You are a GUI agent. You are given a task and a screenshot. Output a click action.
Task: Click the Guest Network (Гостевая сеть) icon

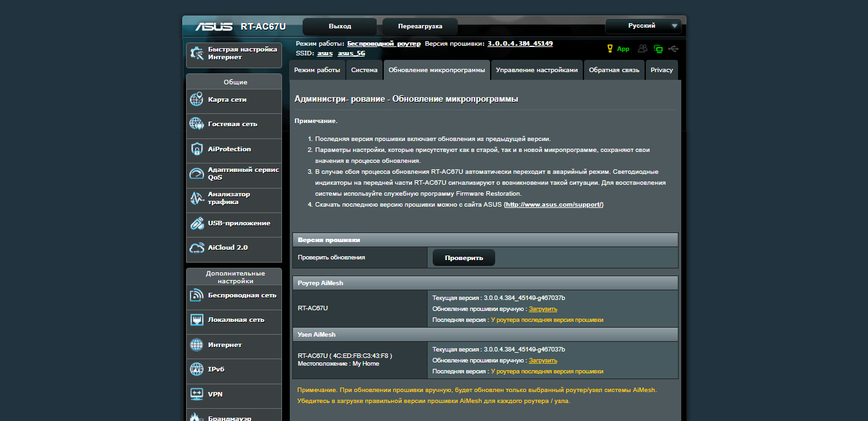(197, 124)
